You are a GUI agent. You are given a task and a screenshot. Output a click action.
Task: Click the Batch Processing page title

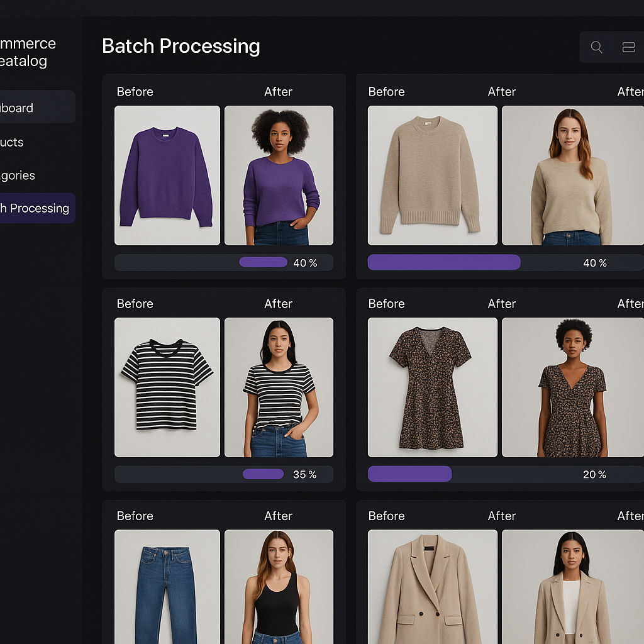(181, 46)
